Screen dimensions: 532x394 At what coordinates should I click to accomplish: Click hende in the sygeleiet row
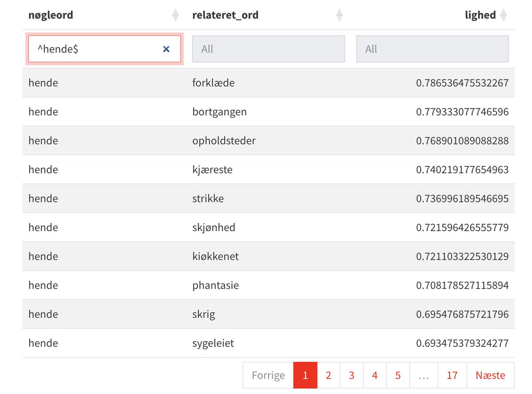(43, 343)
